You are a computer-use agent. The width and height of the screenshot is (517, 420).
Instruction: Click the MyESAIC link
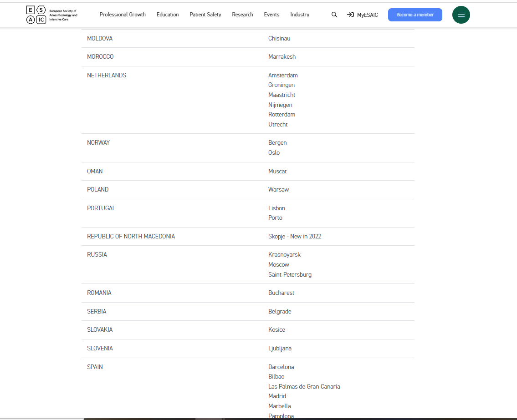click(367, 15)
